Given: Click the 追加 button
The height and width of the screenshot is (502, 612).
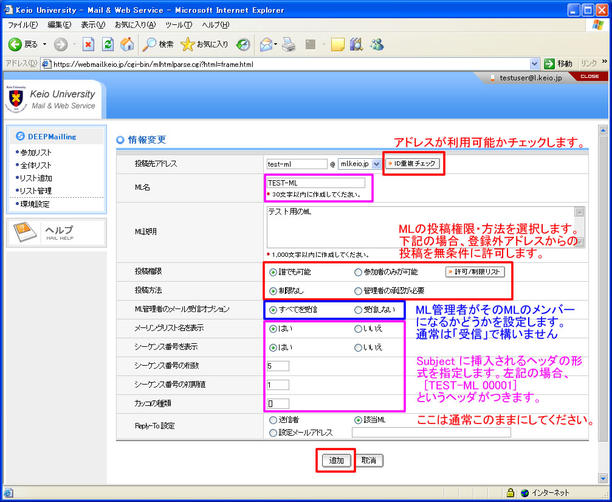Looking at the screenshot, I should 337,461.
